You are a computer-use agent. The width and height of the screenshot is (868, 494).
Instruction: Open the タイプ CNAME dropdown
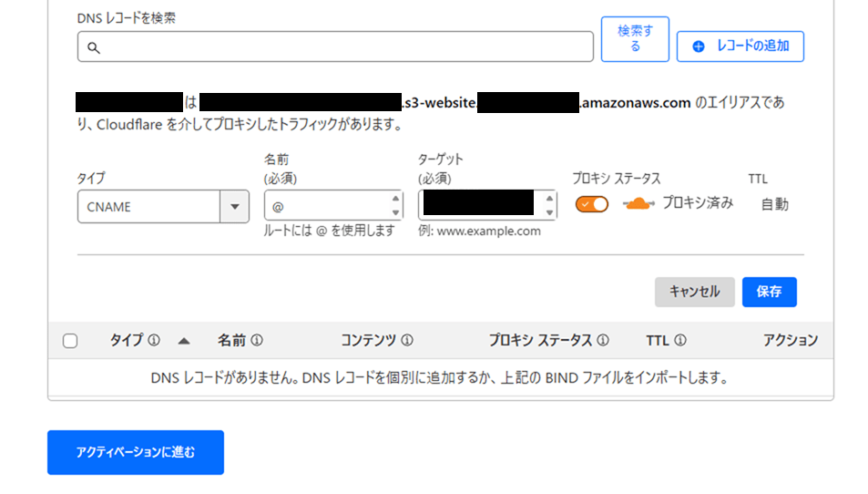click(x=163, y=207)
